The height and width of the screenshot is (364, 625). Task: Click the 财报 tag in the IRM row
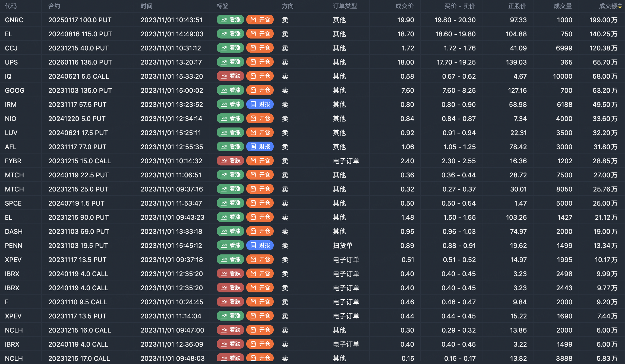point(260,104)
